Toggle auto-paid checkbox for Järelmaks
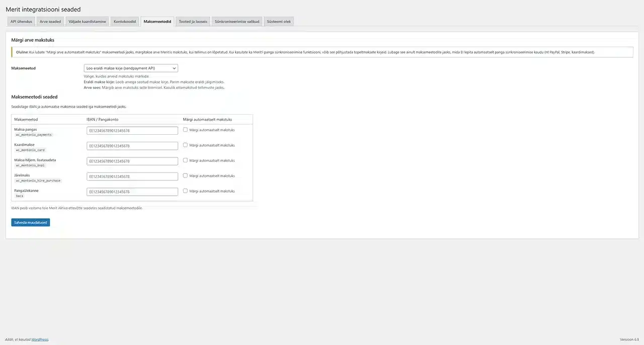This screenshot has height=345, width=644. click(186, 176)
